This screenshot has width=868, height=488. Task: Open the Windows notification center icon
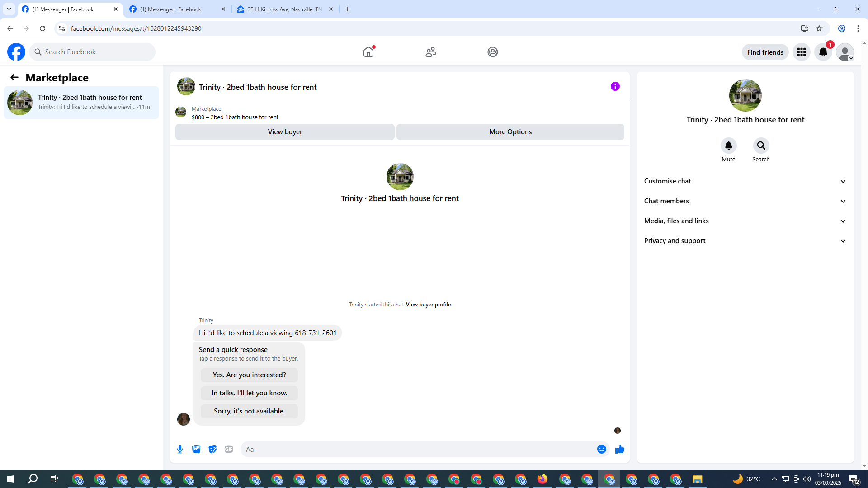pos(854,479)
